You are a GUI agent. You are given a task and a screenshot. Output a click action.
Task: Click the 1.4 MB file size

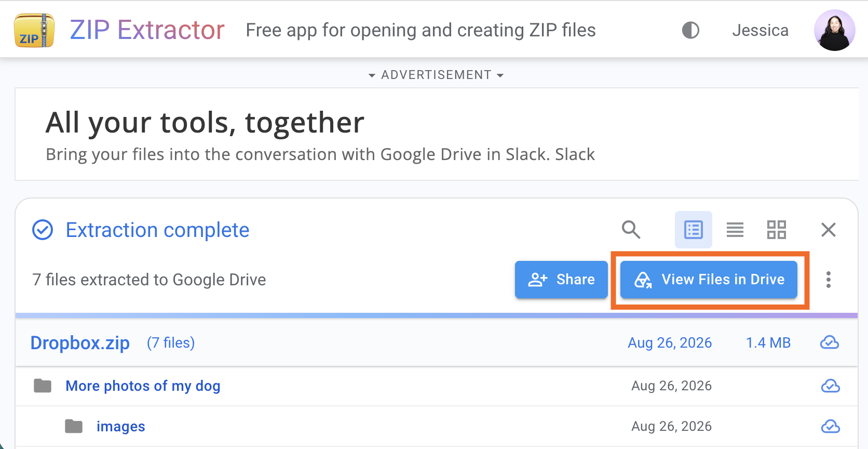(x=768, y=343)
